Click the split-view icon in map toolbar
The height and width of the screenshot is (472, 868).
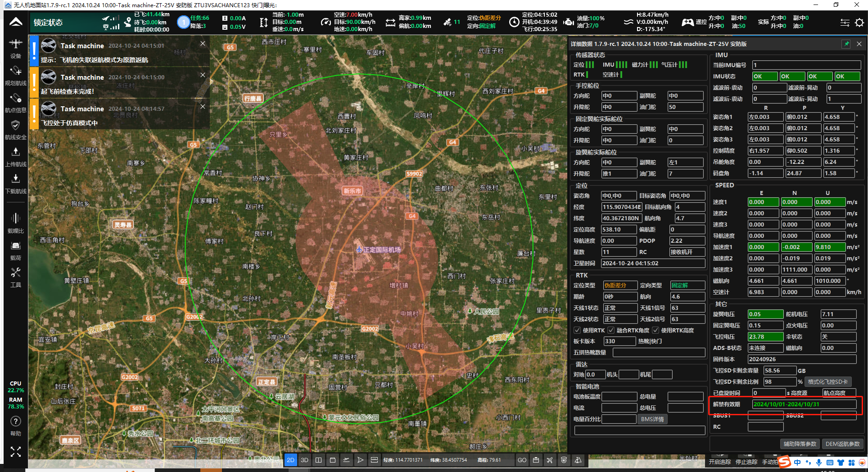[x=318, y=460]
